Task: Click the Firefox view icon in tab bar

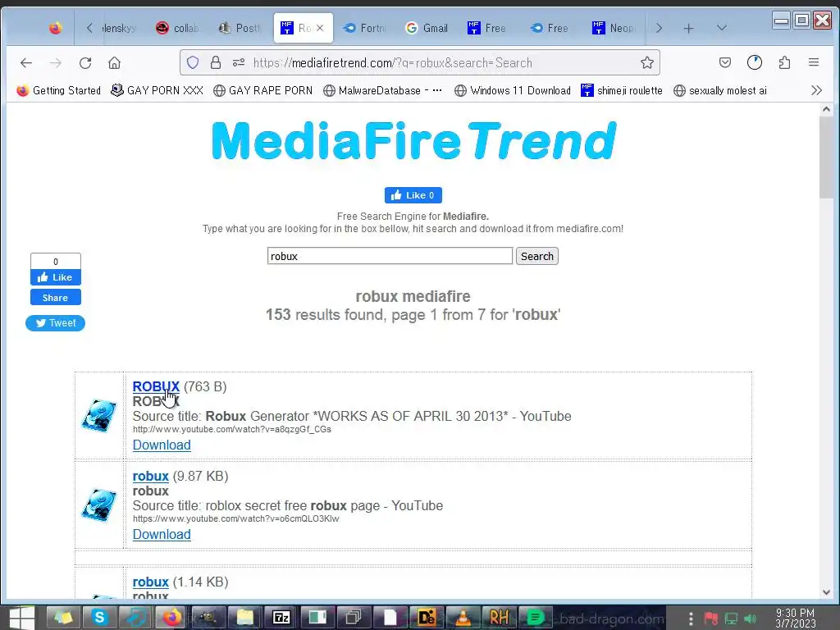Action: coord(55,28)
